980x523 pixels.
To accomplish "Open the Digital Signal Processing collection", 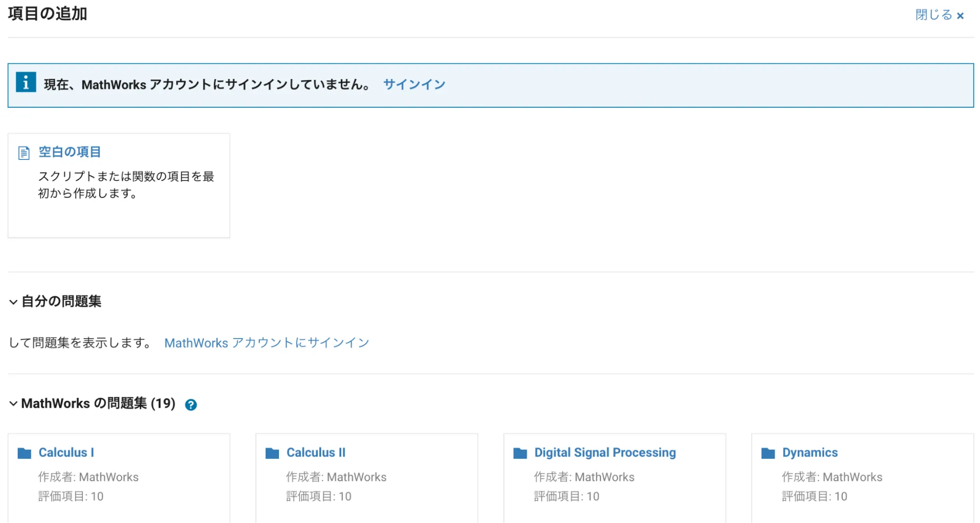I will (x=604, y=452).
